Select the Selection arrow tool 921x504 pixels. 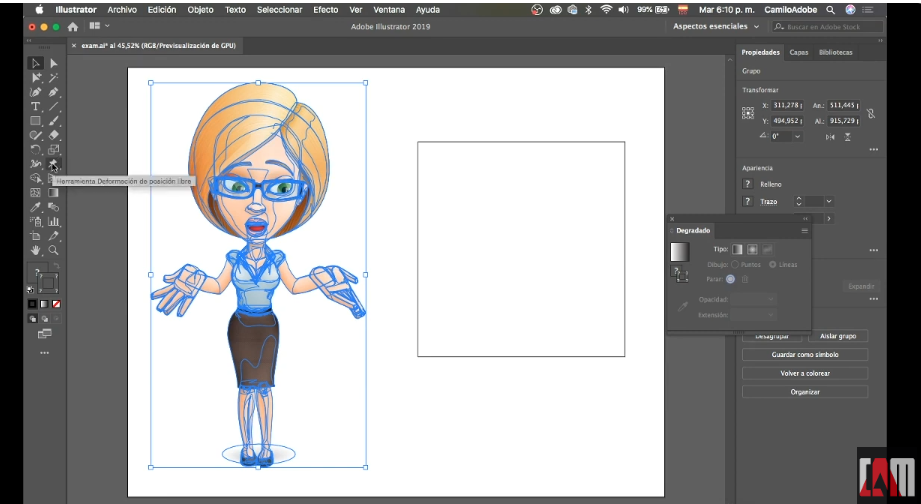(36, 64)
